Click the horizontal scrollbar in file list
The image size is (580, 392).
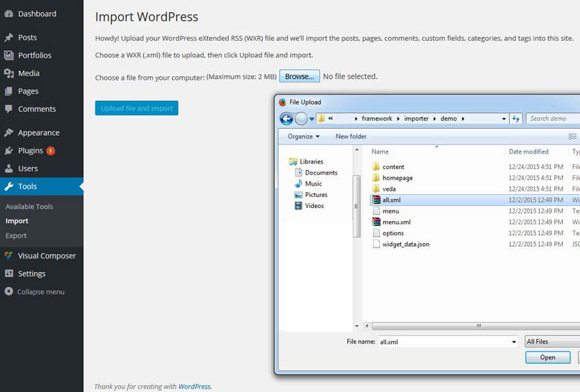pos(476,326)
